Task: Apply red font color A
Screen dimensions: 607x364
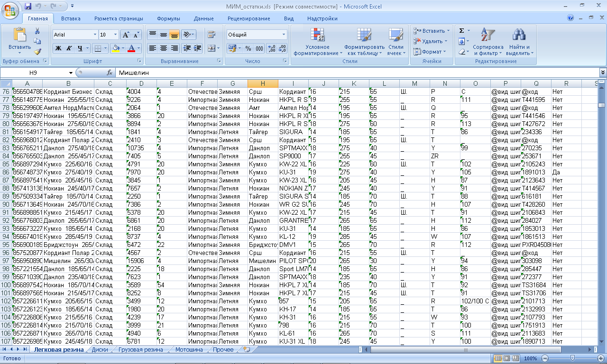Action: tap(132, 48)
